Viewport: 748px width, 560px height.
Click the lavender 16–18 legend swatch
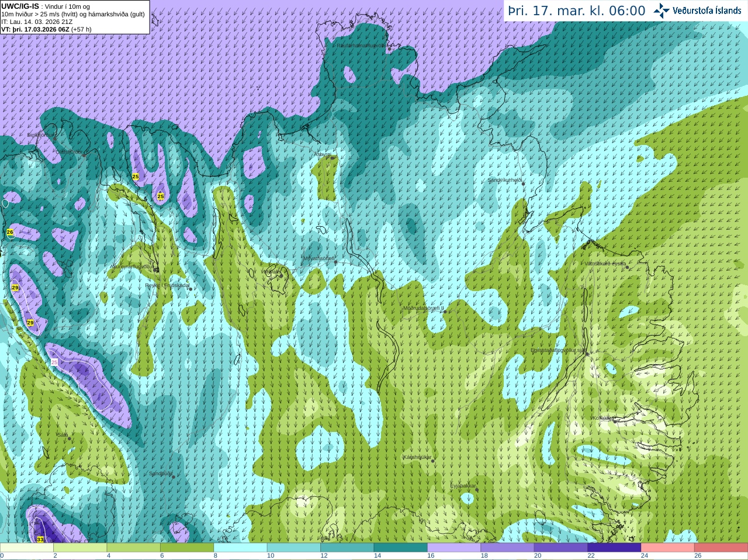click(x=454, y=548)
